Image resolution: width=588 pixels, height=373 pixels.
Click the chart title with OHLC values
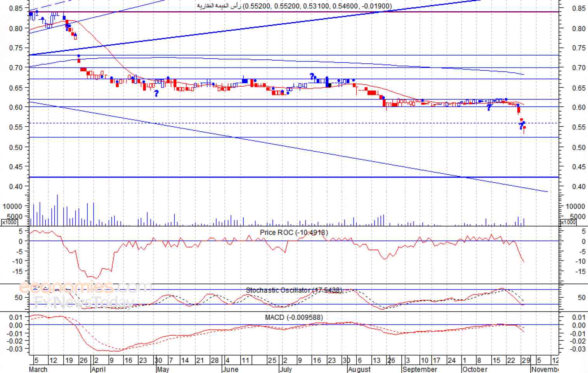pos(295,6)
